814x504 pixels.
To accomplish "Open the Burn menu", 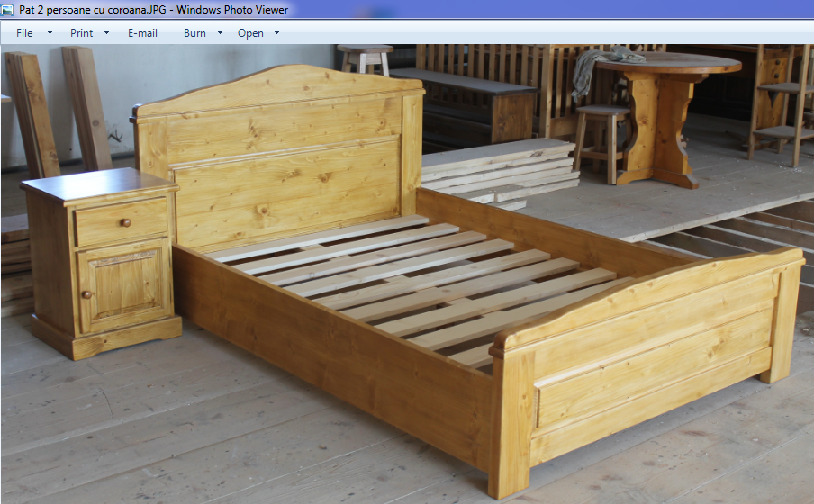I will 194,33.
